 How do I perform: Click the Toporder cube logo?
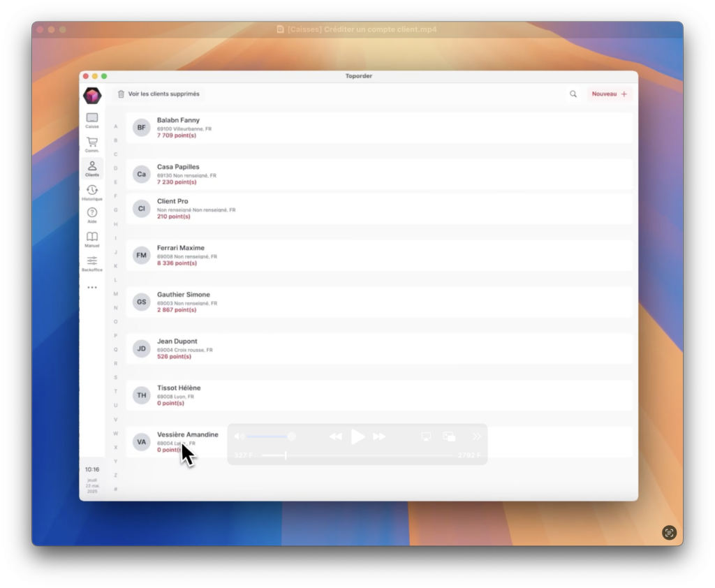tap(92, 96)
